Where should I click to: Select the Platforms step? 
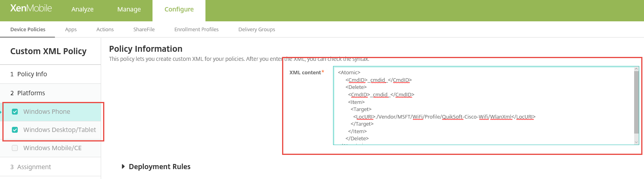(x=31, y=93)
